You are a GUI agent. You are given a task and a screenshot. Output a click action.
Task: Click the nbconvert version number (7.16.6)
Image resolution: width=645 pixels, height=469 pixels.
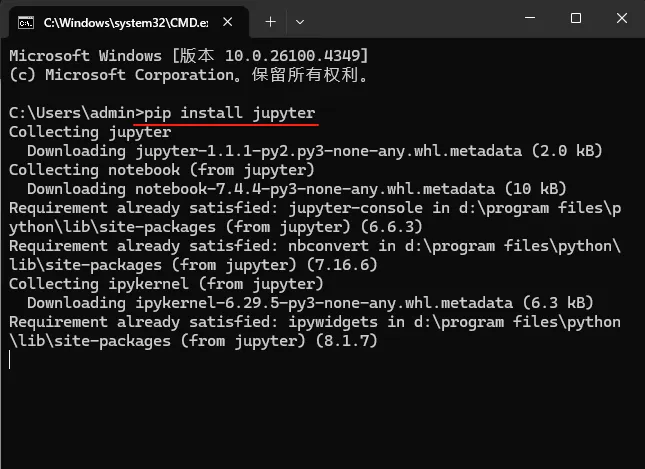342,265
